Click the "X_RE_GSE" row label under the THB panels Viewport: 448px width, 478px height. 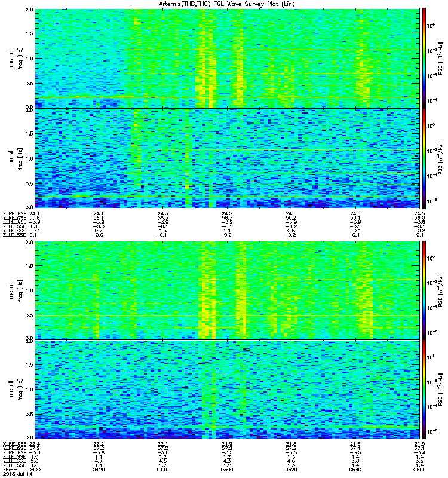[14, 213]
